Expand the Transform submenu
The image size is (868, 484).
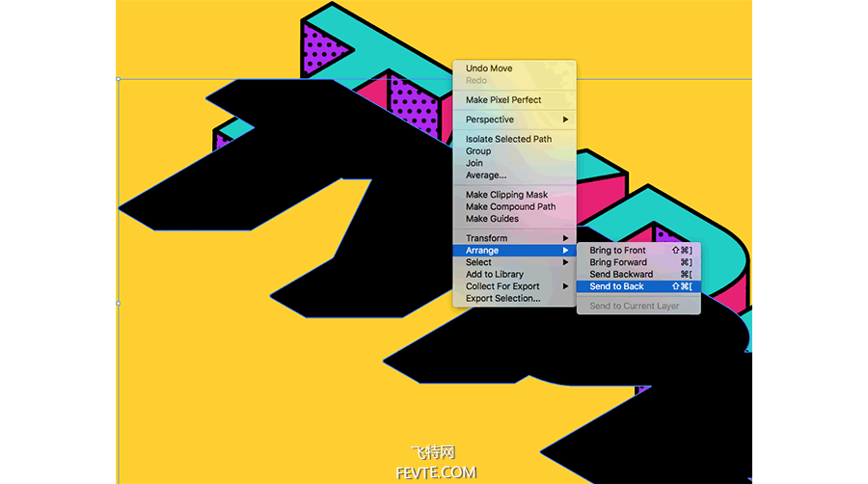[x=514, y=238]
